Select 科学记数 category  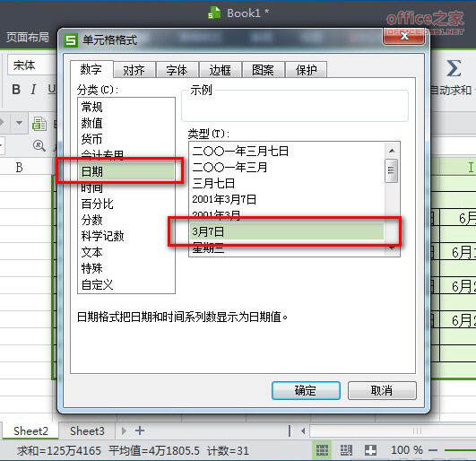click(126, 236)
